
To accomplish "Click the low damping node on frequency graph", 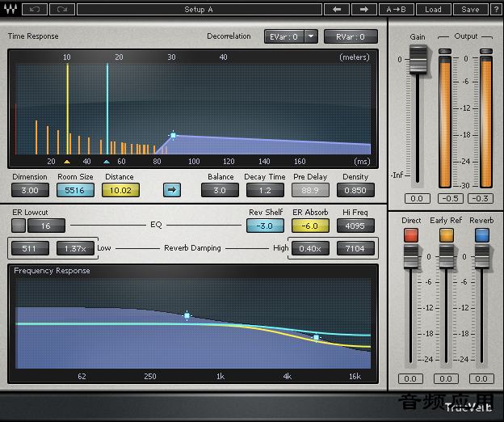I will coord(187,315).
